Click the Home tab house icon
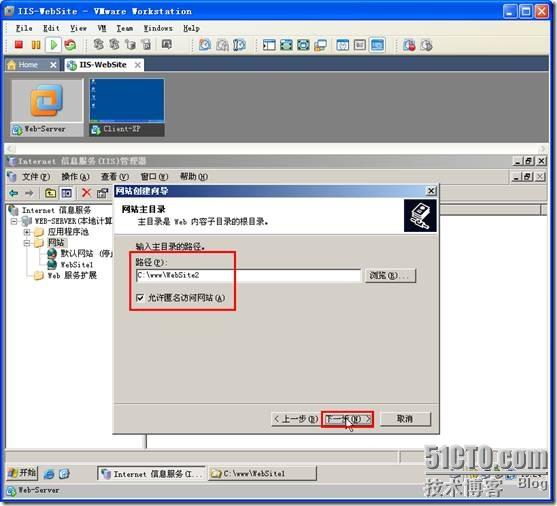 click(x=12, y=65)
